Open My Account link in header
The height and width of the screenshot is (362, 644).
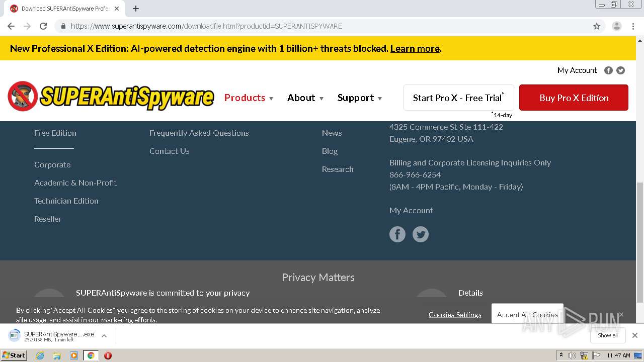tap(577, 70)
